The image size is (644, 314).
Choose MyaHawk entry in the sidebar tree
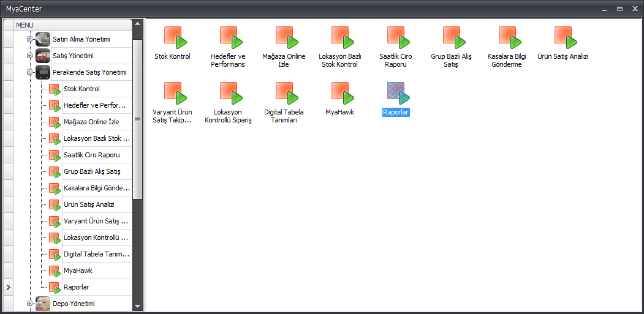pyautogui.click(x=78, y=271)
